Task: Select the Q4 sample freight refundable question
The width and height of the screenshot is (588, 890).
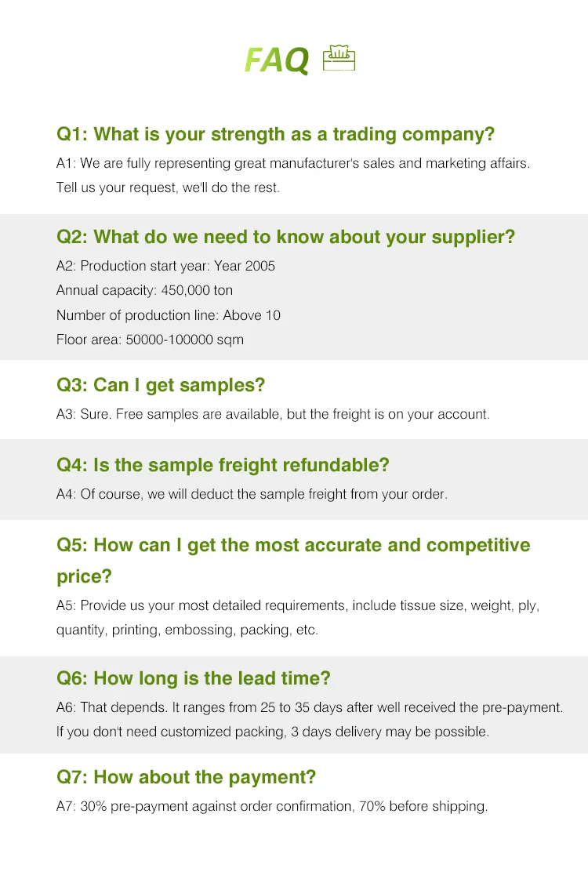Action: (x=223, y=465)
